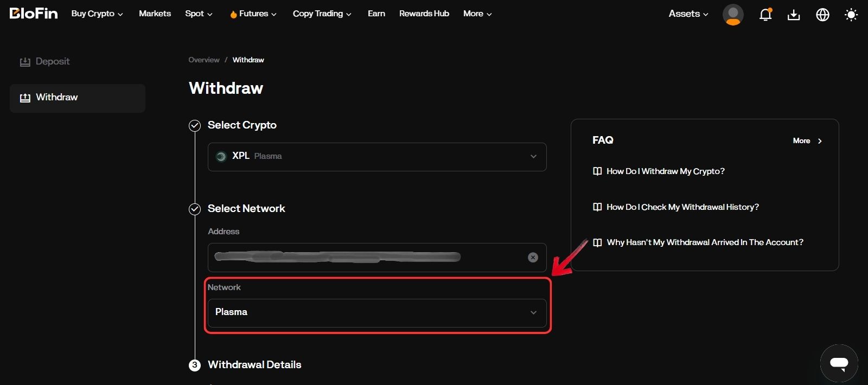The image size is (868, 385).
Task: Open the notifications bell
Action: [x=765, y=15]
